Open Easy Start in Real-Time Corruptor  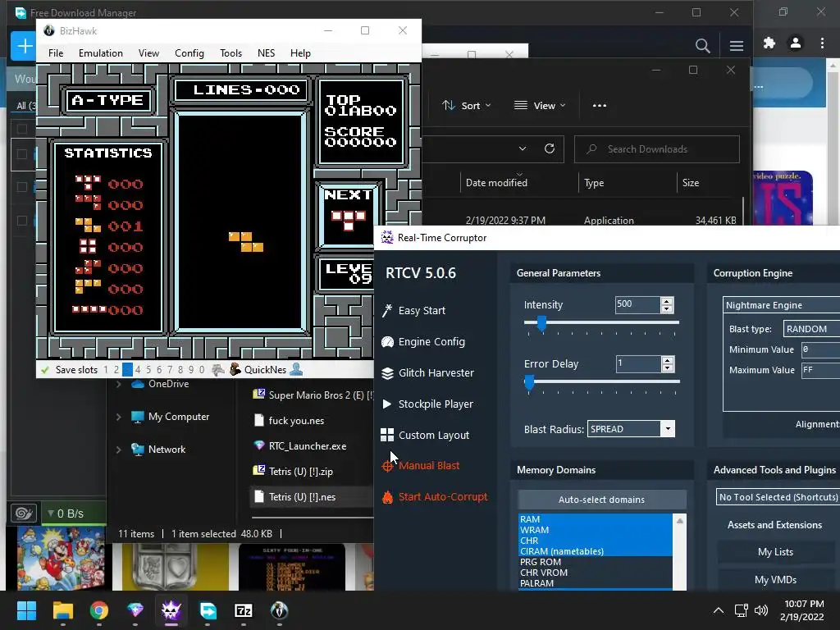[x=413, y=311]
